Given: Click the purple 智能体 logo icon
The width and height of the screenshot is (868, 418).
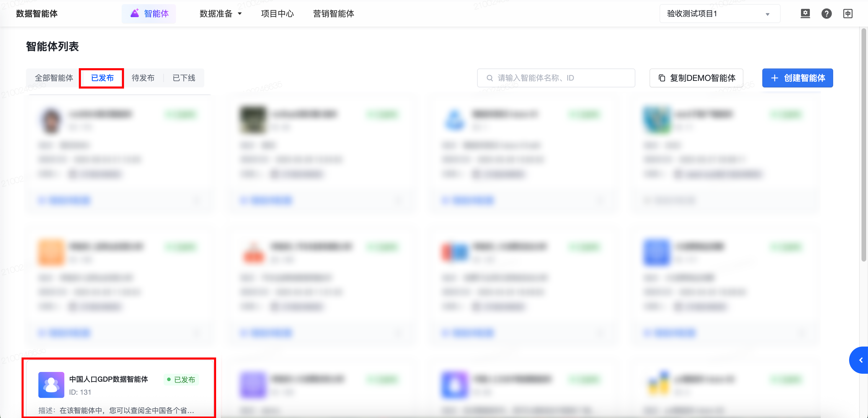Looking at the screenshot, I should [135, 14].
